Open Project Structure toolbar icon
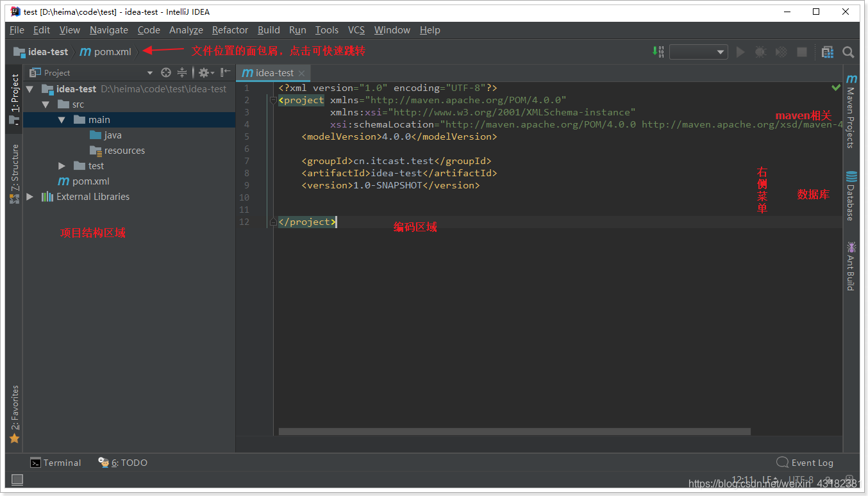The width and height of the screenshot is (868, 496). [x=827, y=52]
